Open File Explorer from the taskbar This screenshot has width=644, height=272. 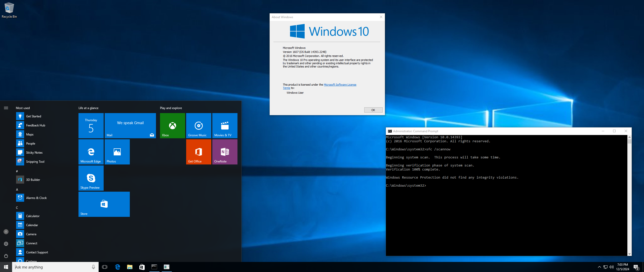[x=130, y=267]
